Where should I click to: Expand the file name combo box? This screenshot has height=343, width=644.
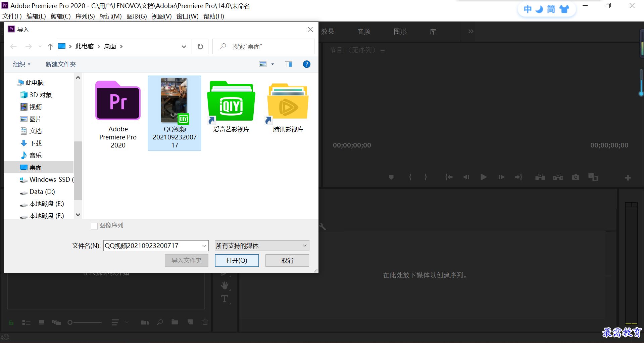204,246
